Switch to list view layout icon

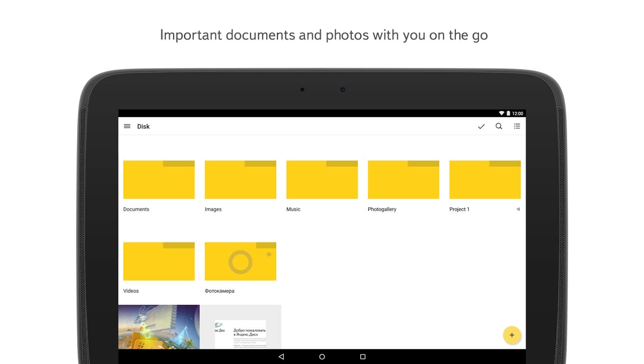tap(517, 126)
